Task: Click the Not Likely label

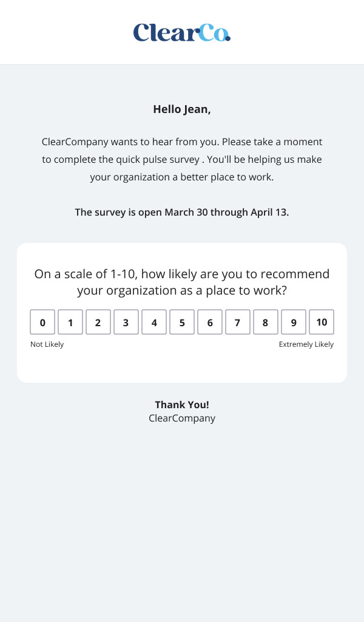Action: 47,344
